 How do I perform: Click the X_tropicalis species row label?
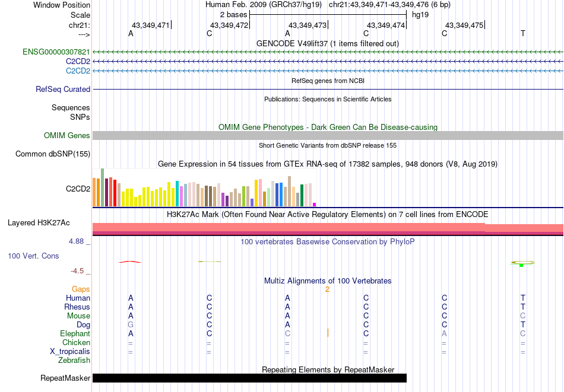coord(70,352)
